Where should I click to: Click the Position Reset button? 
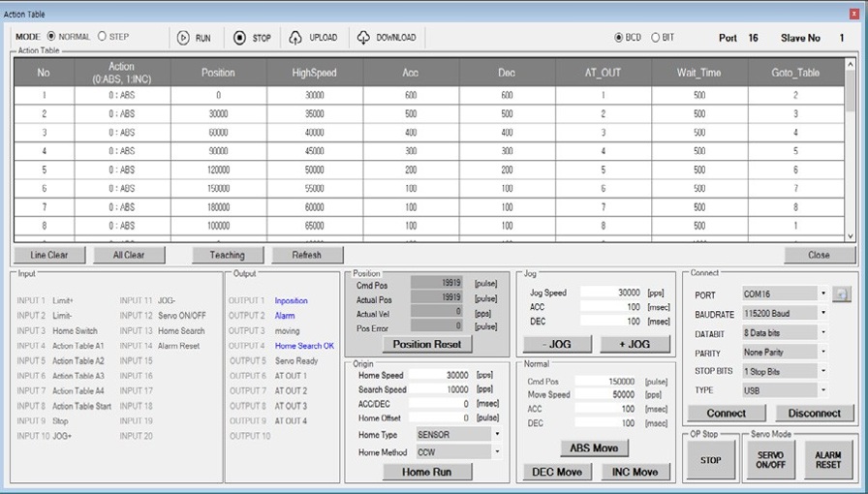427,345
